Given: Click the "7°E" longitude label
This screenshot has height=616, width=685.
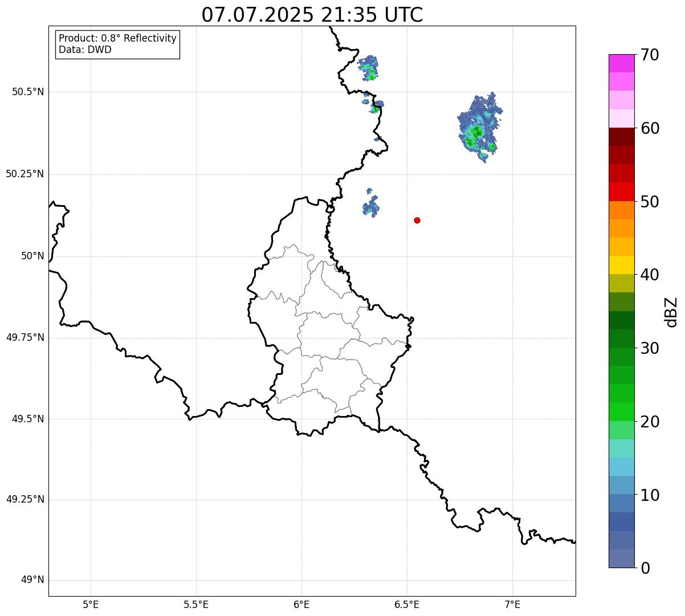Looking at the screenshot, I should click(x=512, y=604).
